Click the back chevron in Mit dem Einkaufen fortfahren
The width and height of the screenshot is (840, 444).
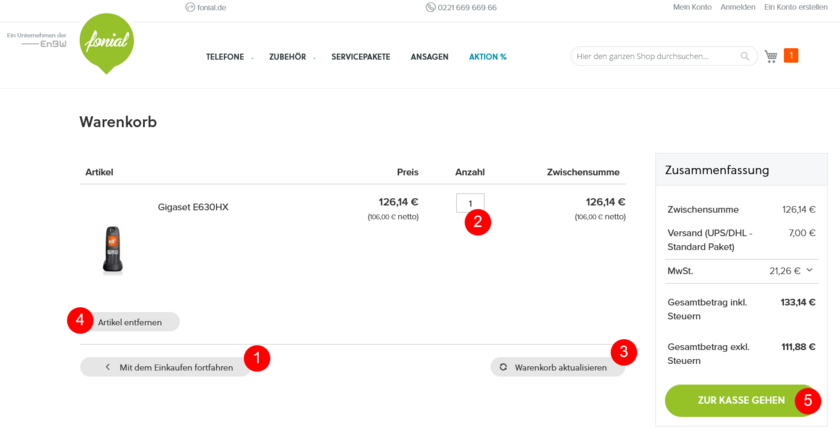pyautogui.click(x=108, y=367)
